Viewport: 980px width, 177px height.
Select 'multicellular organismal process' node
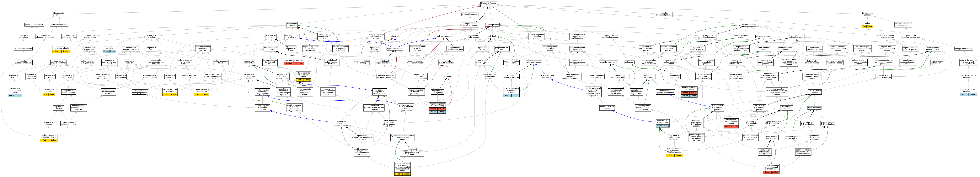(x=664, y=14)
